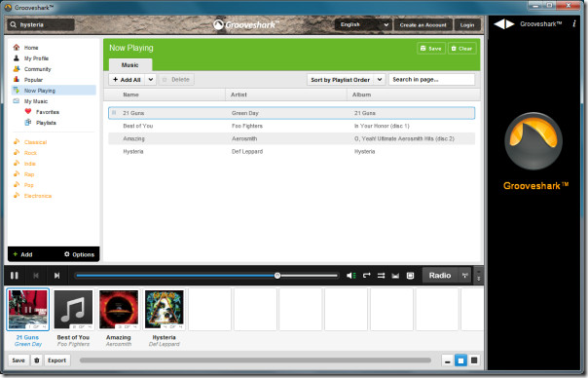Open Community in the sidebar
The width and height of the screenshot is (588, 378).
37,69
